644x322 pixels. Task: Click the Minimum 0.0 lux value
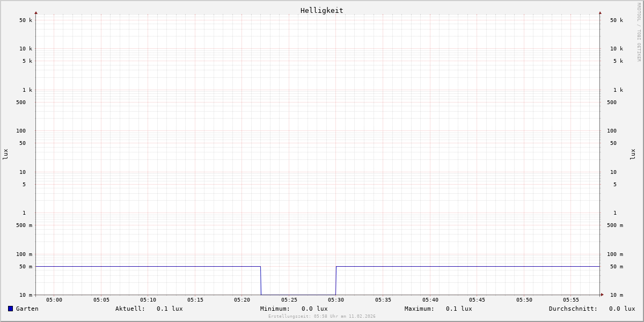pos(314,309)
